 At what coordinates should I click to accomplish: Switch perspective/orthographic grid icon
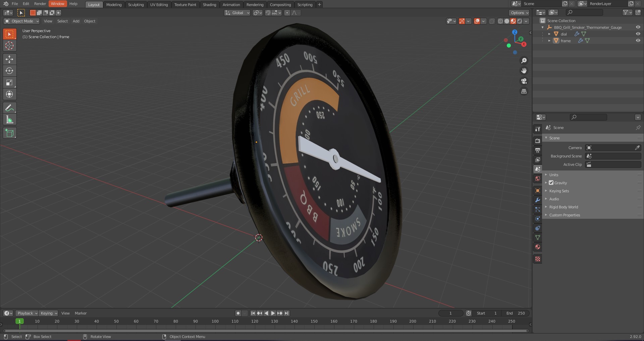pos(524,91)
